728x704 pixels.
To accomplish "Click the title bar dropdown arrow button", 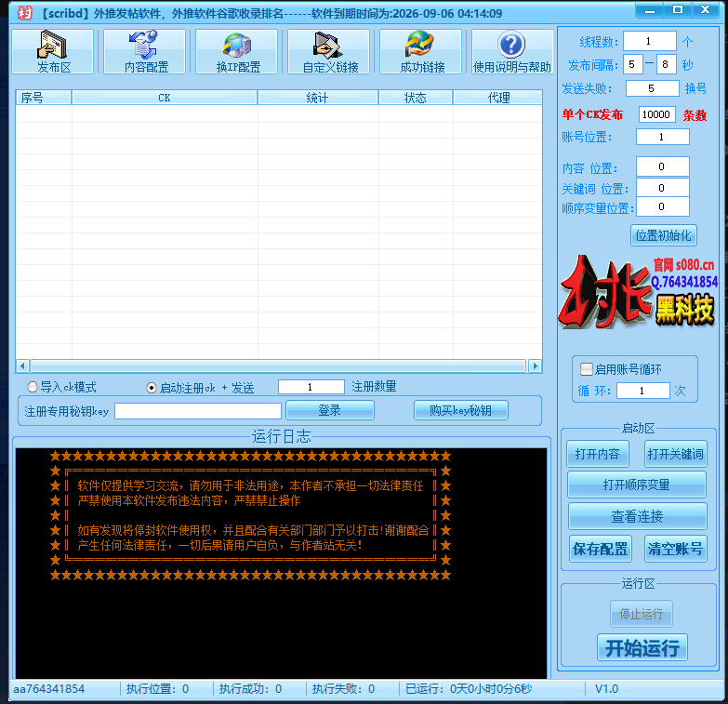I will tap(651, 10).
